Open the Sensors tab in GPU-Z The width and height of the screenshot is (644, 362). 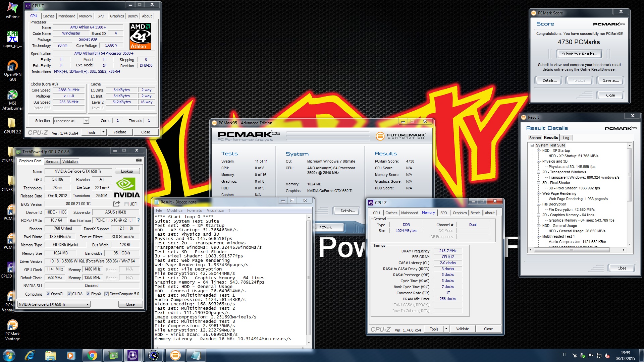click(52, 162)
